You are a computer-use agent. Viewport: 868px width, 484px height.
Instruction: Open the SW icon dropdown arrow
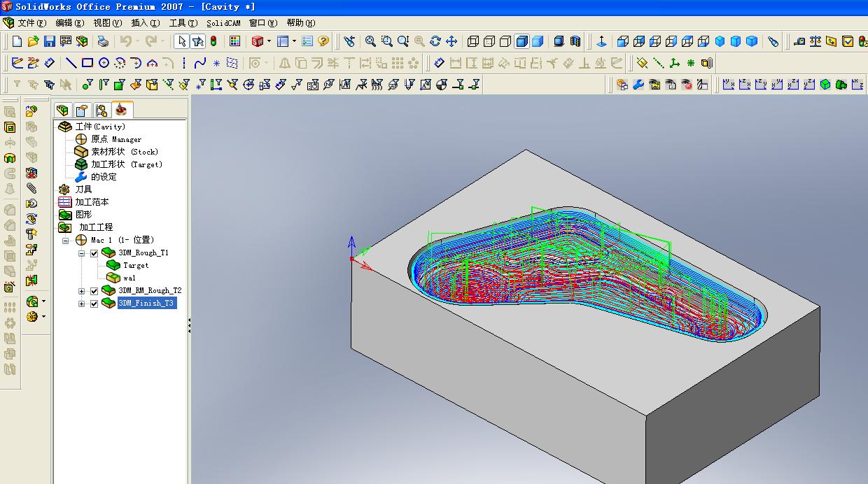point(269,41)
